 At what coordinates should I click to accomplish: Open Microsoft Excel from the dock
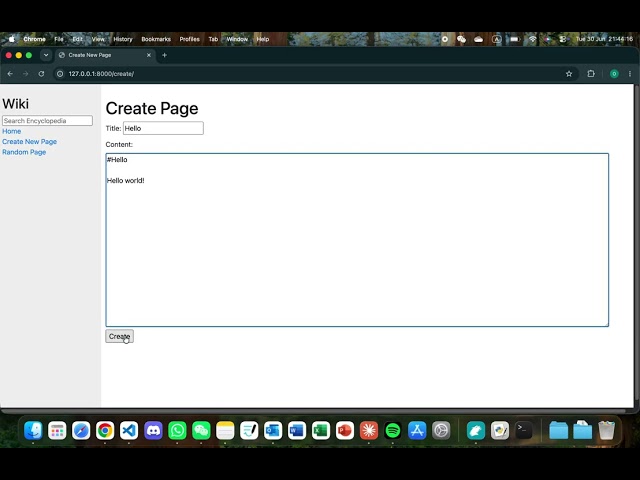coord(321,430)
